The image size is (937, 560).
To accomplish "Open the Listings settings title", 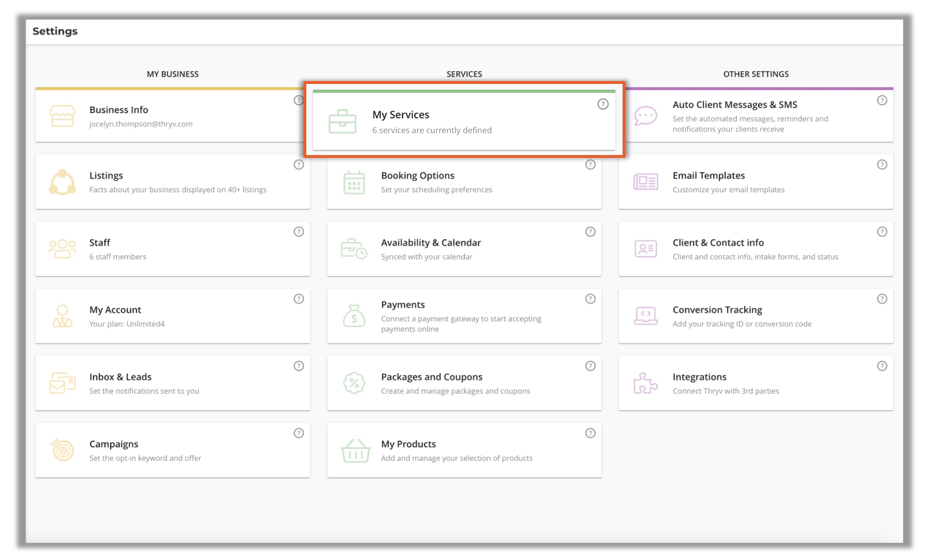I will tap(106, 176).
